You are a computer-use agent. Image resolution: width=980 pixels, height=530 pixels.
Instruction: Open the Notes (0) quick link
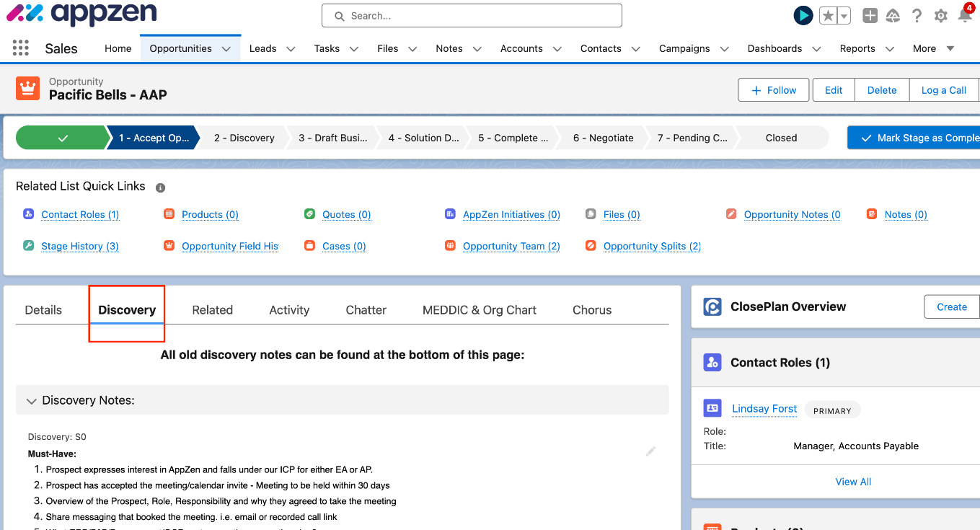906,214
